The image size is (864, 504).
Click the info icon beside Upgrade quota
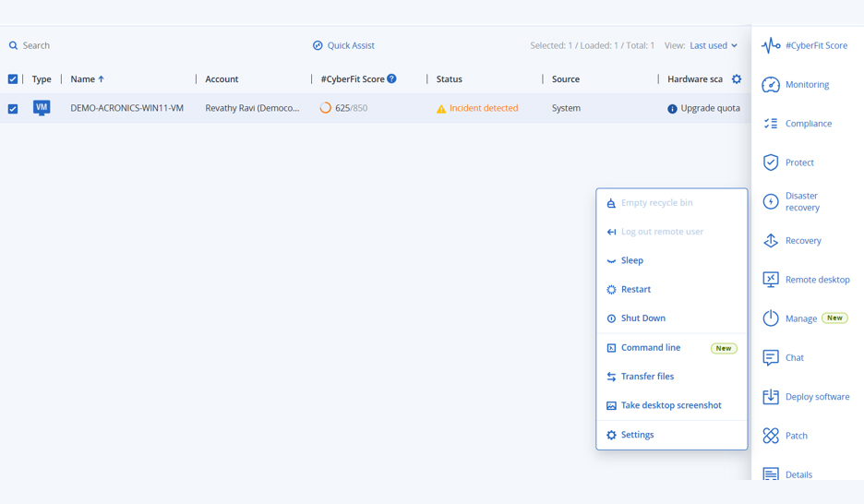pos(672,109)
